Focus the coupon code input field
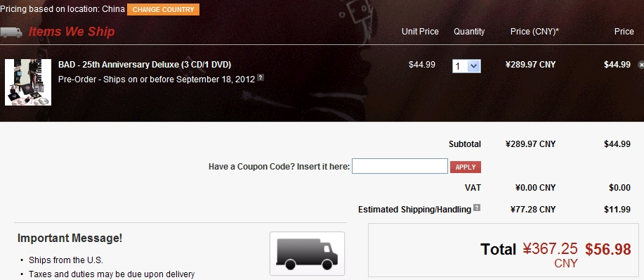The image size is (644, 280). click(400, 166)
